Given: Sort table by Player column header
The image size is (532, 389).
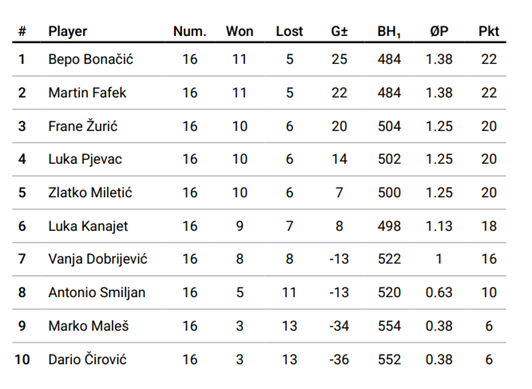Looking at the screenshot, I should pyautogui.click(x=68, y=32).
